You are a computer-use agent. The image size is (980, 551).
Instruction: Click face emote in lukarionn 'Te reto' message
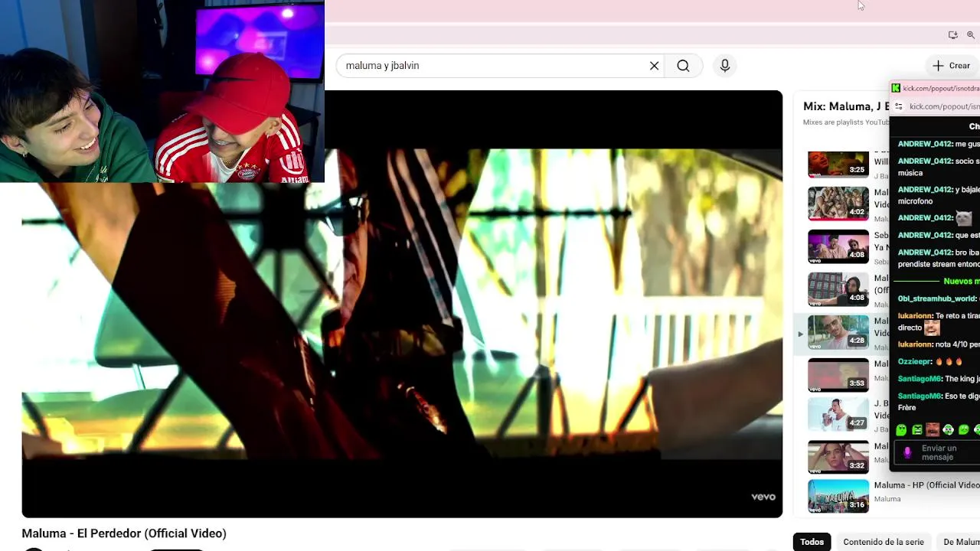tap(932, 328)
